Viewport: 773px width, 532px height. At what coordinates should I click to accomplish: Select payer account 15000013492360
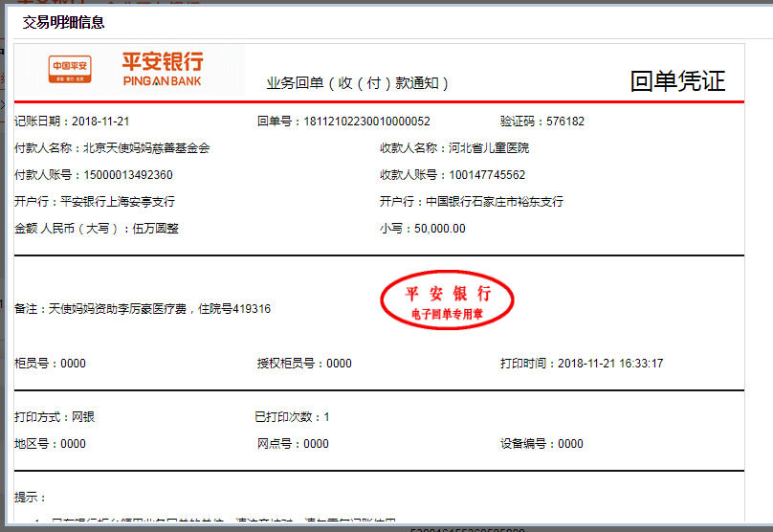128,175
